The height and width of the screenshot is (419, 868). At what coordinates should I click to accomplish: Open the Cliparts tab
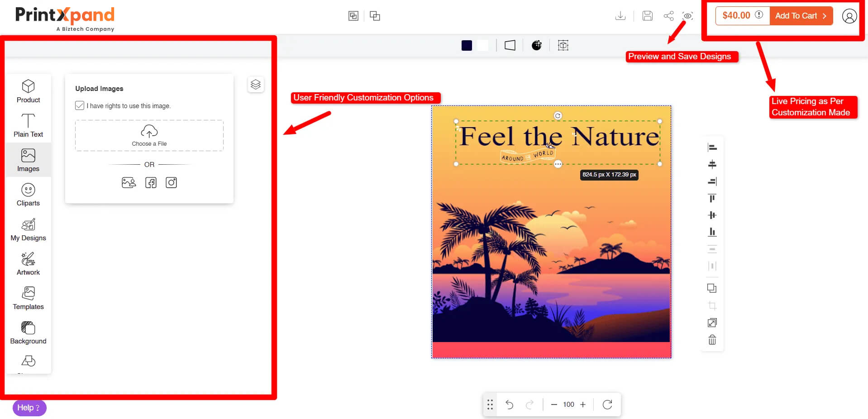[28, 195]
